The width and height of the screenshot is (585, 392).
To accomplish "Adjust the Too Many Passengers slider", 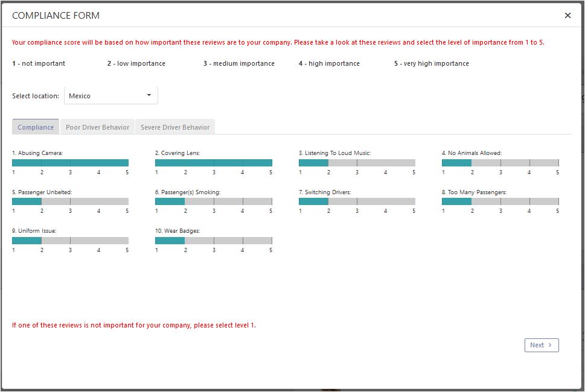I will point(500,201).
